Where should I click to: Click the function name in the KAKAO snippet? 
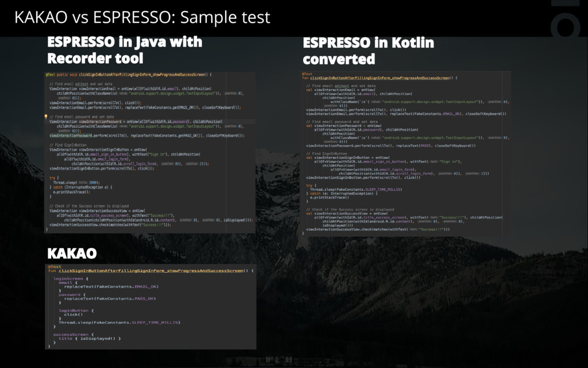[151, 270]
